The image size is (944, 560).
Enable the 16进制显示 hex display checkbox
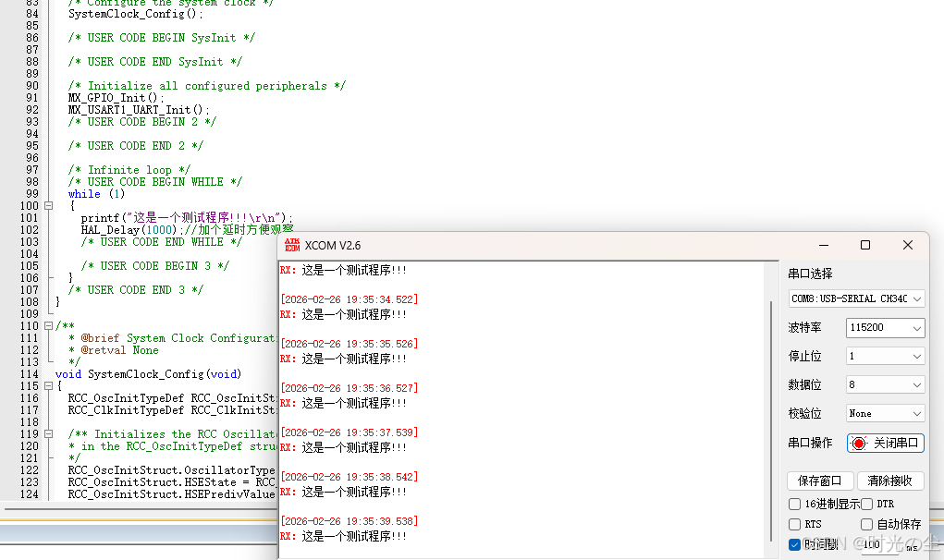(795, 504)
